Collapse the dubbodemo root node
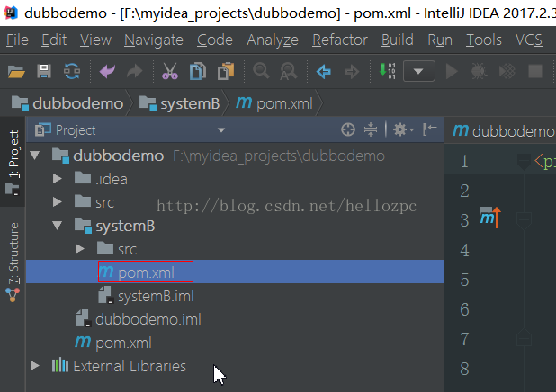 pyautogui.click(x=35, y=156)
